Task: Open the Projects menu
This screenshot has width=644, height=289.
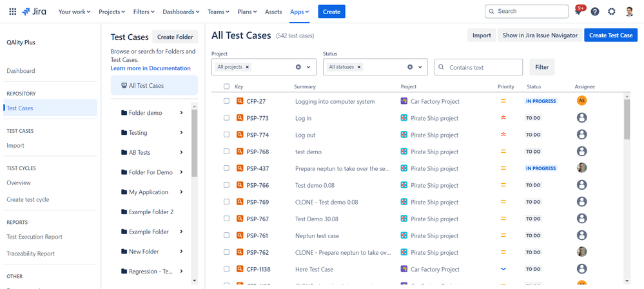Action: 112,12
